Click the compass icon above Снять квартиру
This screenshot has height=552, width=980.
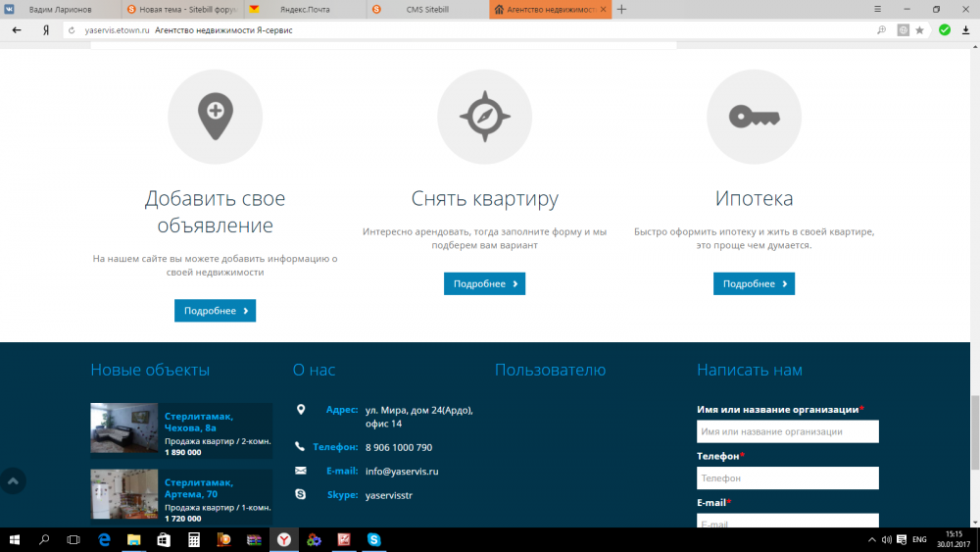[x=484, y=117]
